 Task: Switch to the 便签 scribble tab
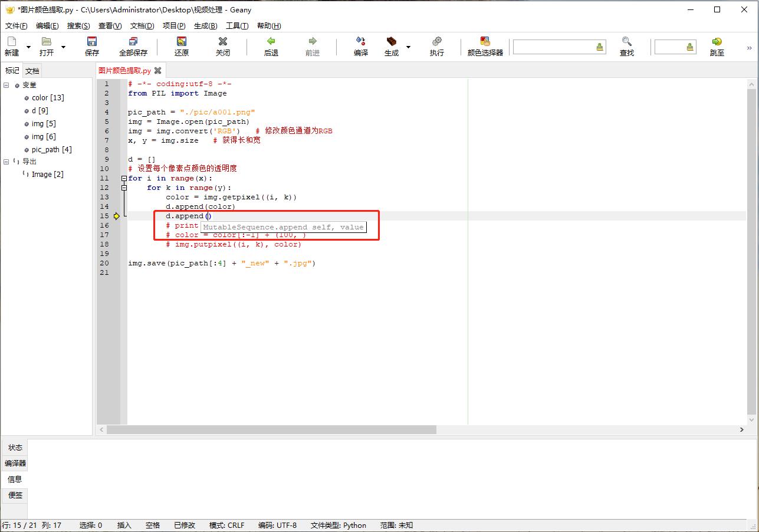coord(15,495)
